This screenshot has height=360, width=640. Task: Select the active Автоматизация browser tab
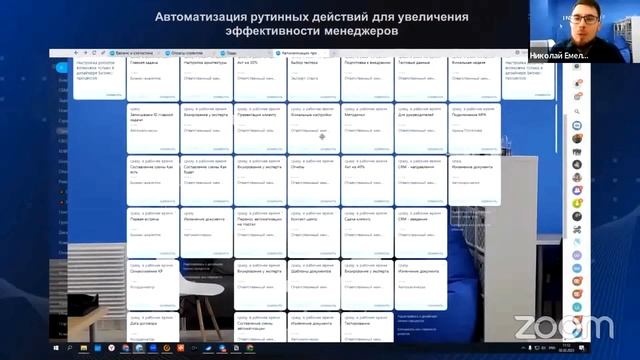(300, 53)
